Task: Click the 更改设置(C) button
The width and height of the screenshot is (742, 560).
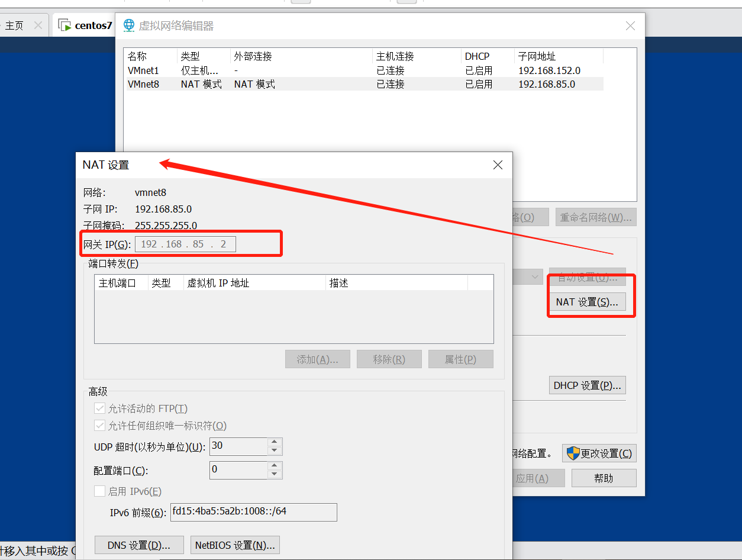Action: [599, 453]
